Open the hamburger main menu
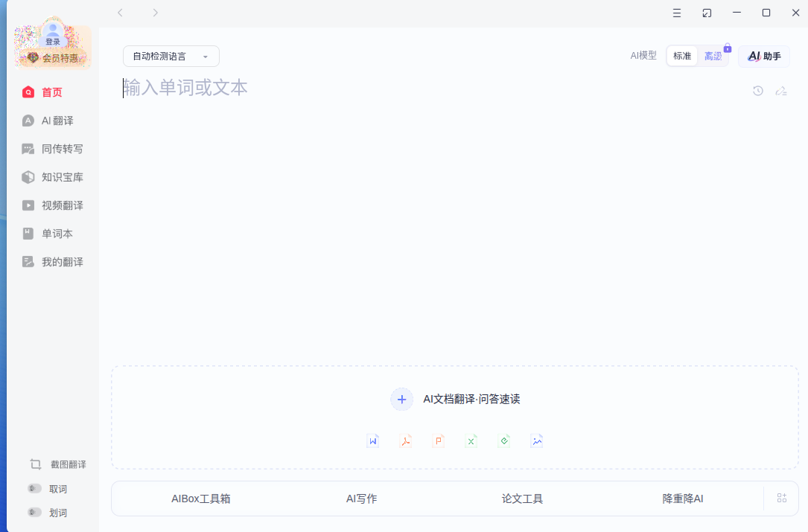Screen dimensions: 808x532 point(677,13)
